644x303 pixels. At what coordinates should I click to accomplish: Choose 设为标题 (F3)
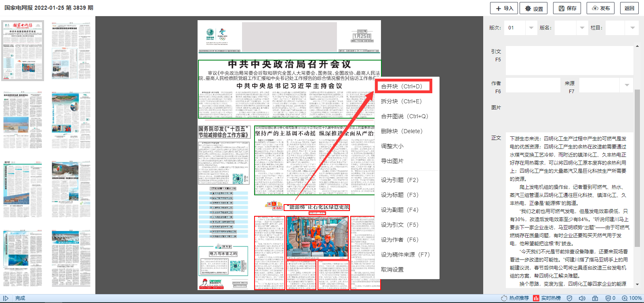point(407,195)
